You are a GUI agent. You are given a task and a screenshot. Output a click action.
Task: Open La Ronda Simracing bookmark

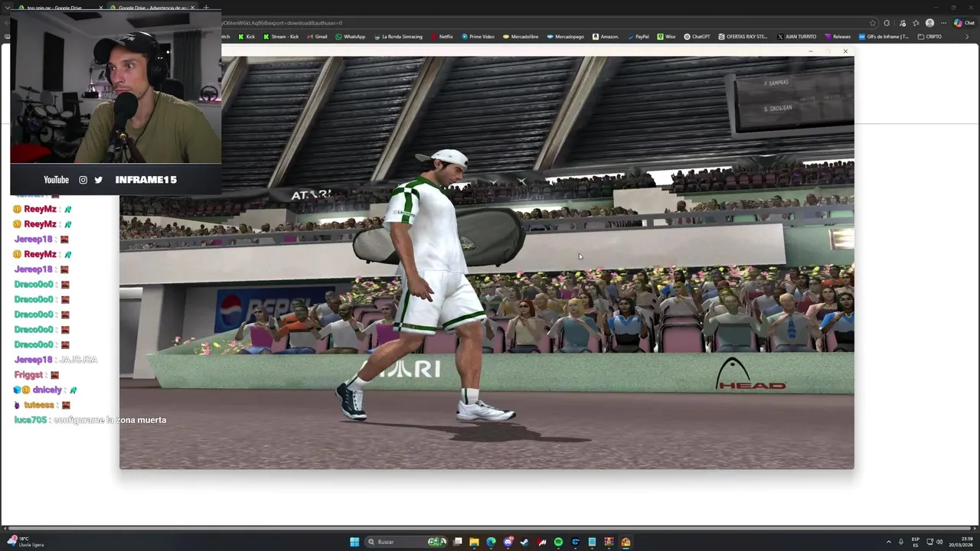pyautogui.click(x=398, y=37)
